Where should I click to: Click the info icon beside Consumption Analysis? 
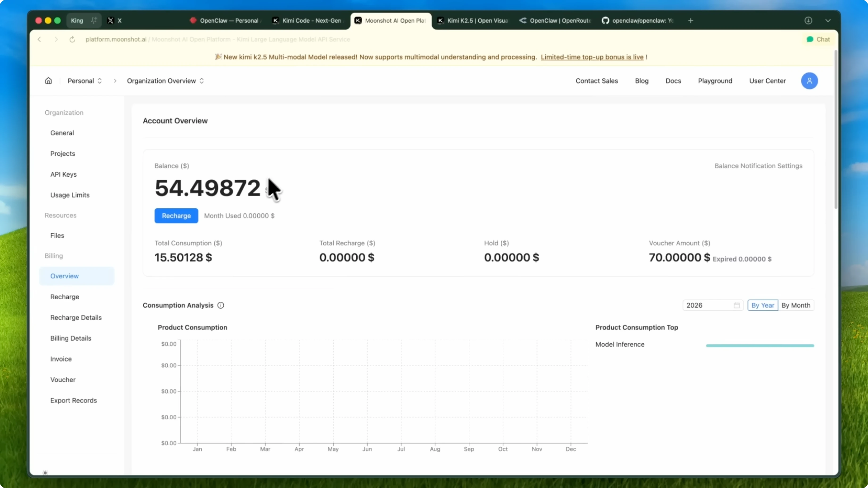pyautogui.click(x=221, y=305)
